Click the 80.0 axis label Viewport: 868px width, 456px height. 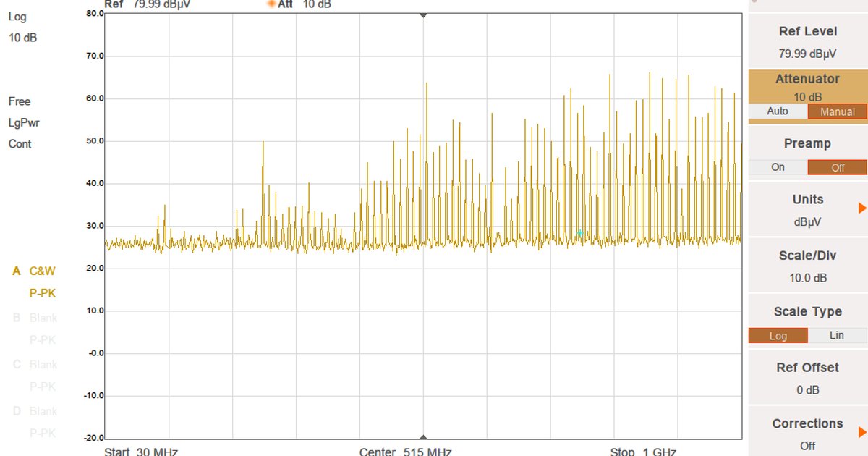click(94, 13)
